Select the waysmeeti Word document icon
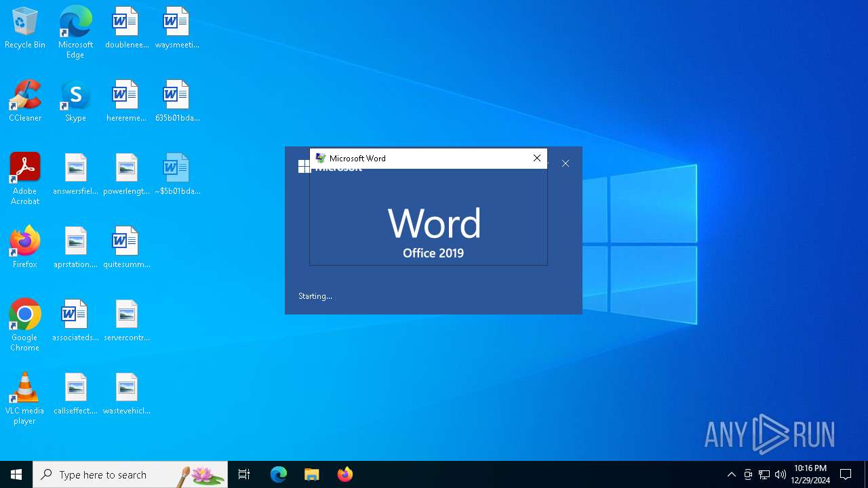The width and height of the screenshot is (868, 488). click(177, 28)
